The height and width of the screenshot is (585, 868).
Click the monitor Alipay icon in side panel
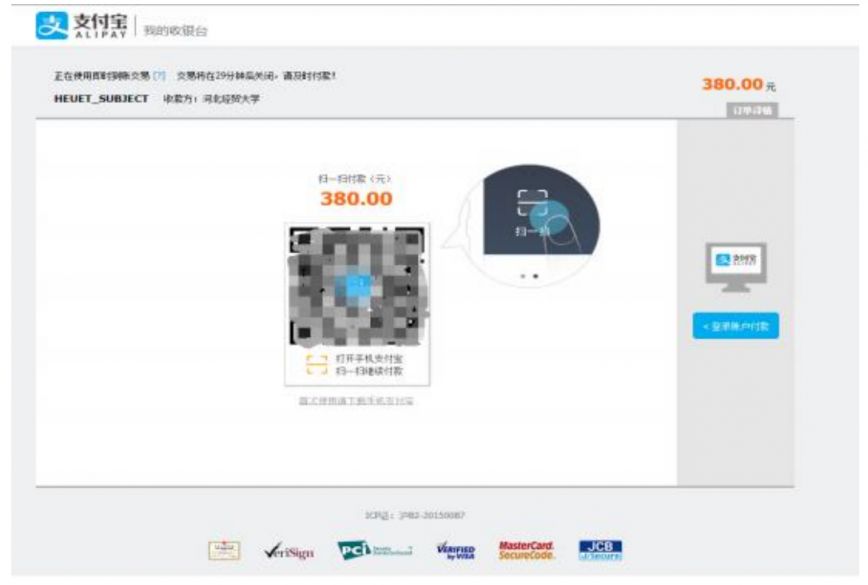tap(736, 267)
